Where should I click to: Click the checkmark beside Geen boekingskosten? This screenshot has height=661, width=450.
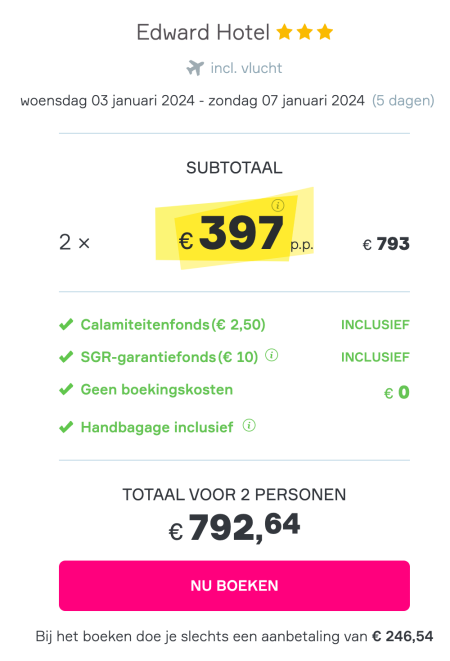[66, 390]
